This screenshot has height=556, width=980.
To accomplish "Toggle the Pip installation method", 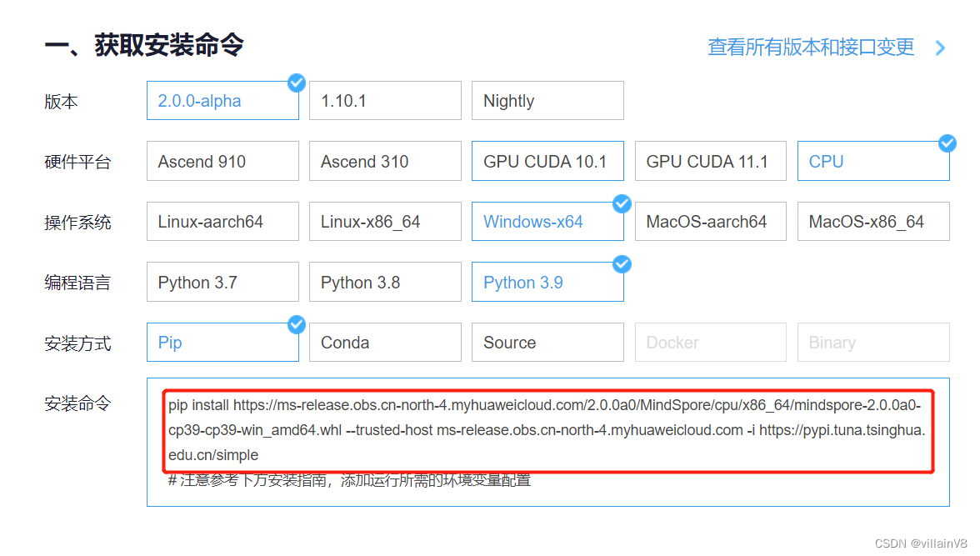I will (222, 342).
